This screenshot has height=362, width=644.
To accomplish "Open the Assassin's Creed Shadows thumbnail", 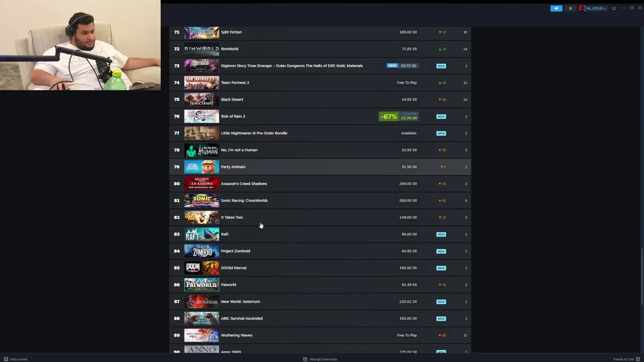I will [x=201, y=184].
